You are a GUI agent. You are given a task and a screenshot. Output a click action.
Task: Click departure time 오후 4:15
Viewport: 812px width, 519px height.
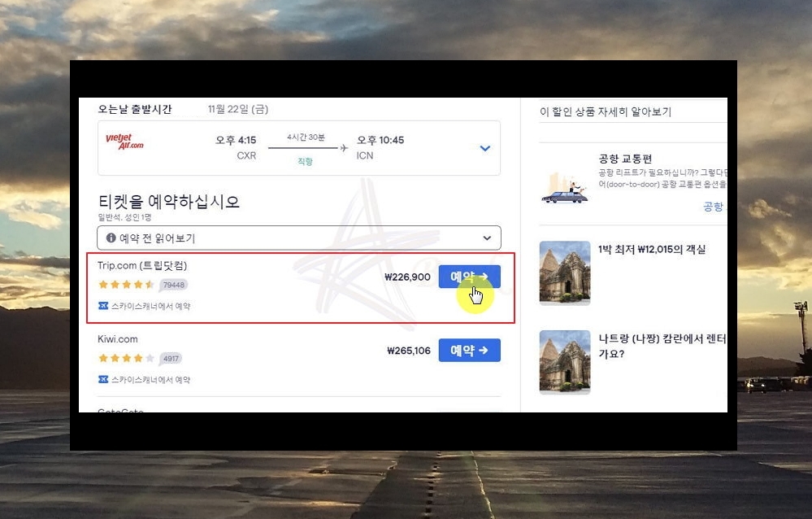coord(236,140)
